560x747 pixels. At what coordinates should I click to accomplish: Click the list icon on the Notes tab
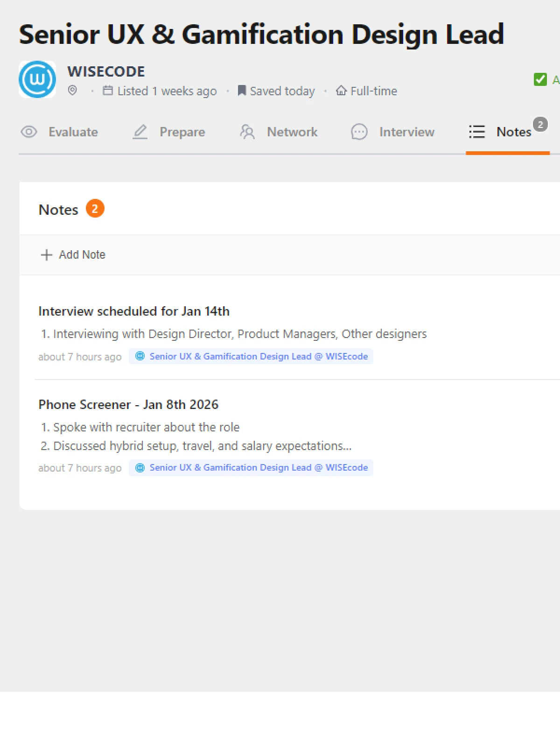[477, 132]
